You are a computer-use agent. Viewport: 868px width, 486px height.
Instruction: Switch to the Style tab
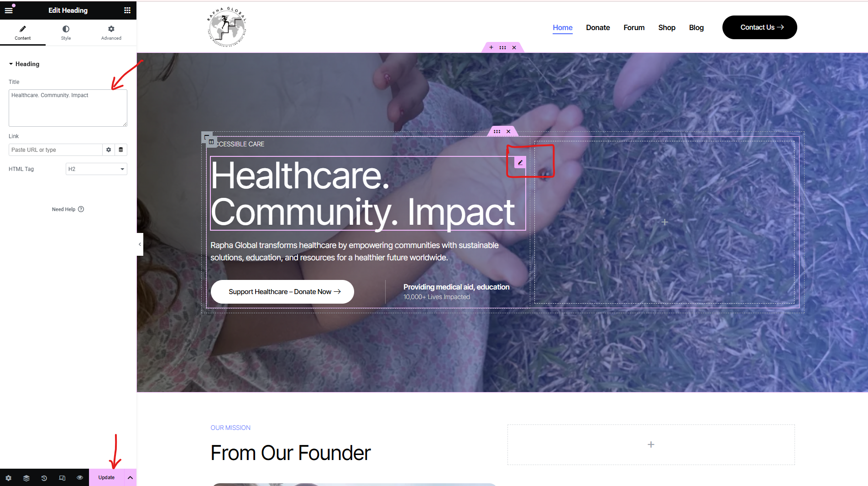pos(66,32)
